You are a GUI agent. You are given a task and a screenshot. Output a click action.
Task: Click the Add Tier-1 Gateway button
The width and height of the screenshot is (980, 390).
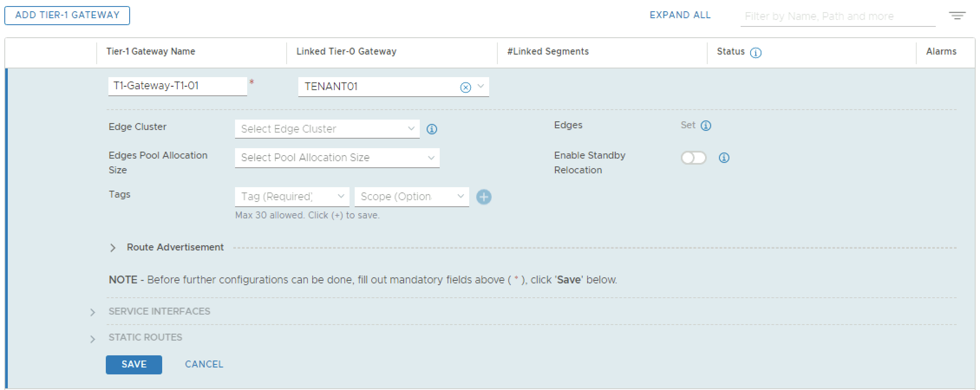(67, 15)
